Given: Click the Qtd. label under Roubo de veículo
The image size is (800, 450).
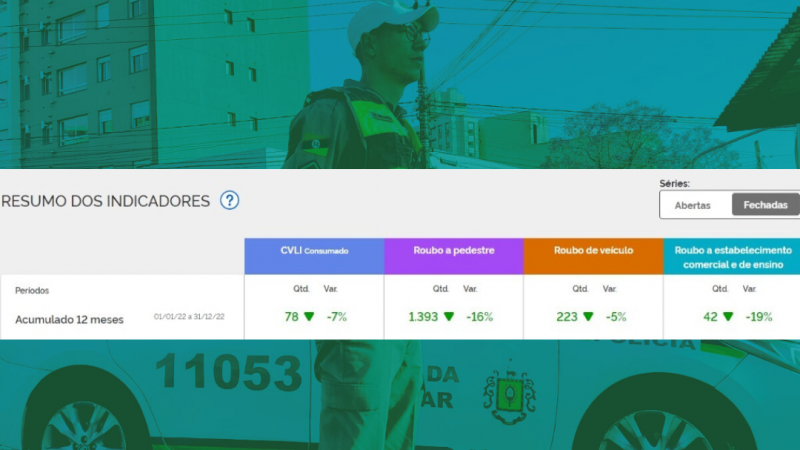Looking at the screenshot, I should pos(580,289).
